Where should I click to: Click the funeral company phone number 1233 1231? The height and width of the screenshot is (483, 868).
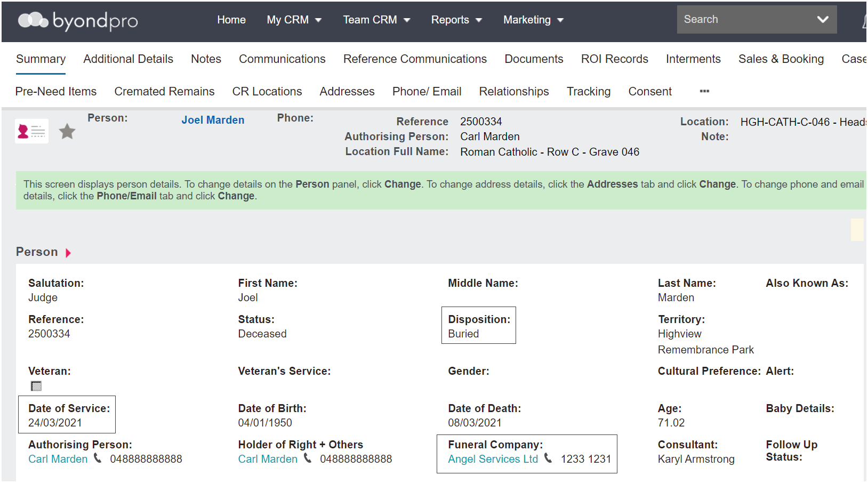586,459
